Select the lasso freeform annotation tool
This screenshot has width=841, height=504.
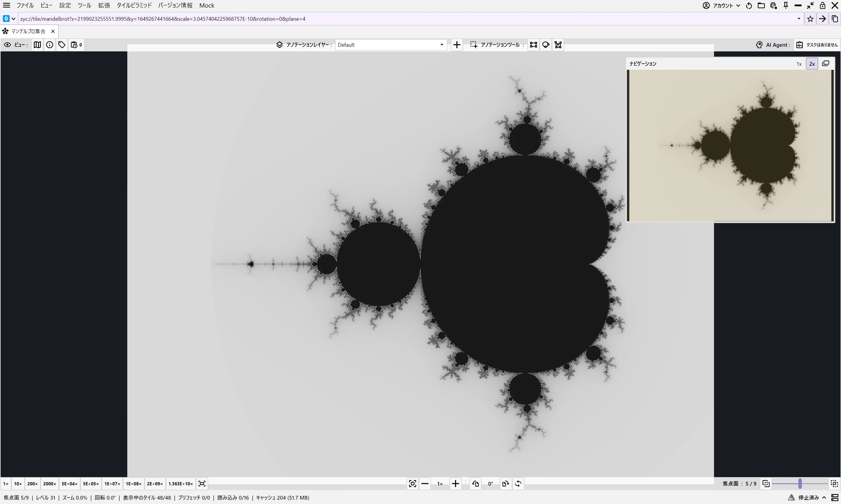(x=545, y=44)
